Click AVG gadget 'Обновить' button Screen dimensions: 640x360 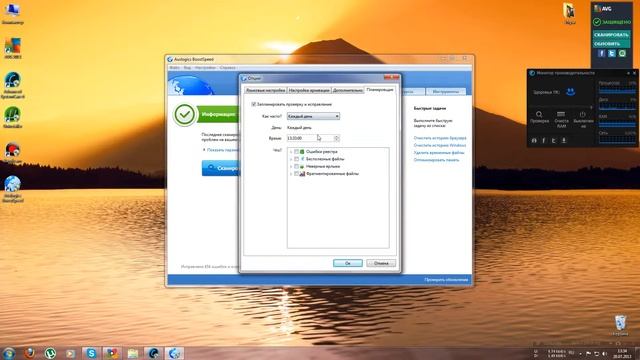(611, 44)
